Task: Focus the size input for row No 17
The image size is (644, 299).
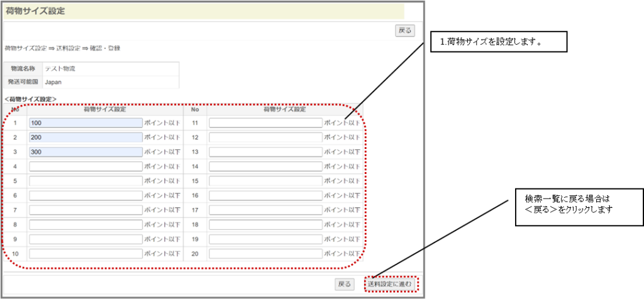Action: (265, 210)
